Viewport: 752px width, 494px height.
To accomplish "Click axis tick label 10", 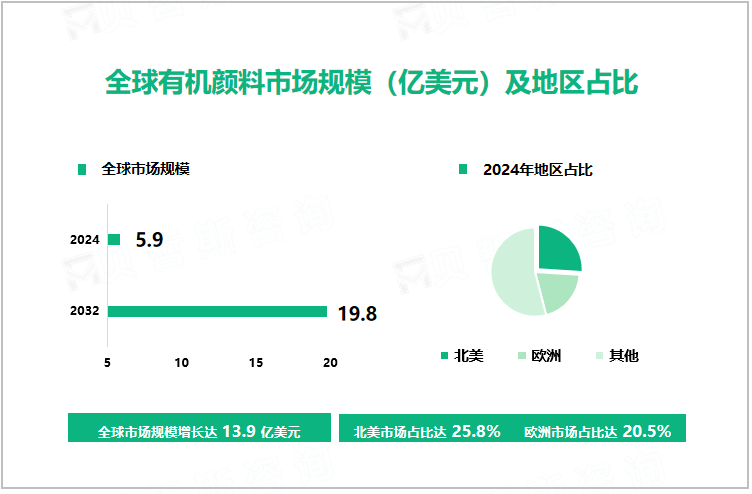I will pyautogui.click(x=181, y=363).
